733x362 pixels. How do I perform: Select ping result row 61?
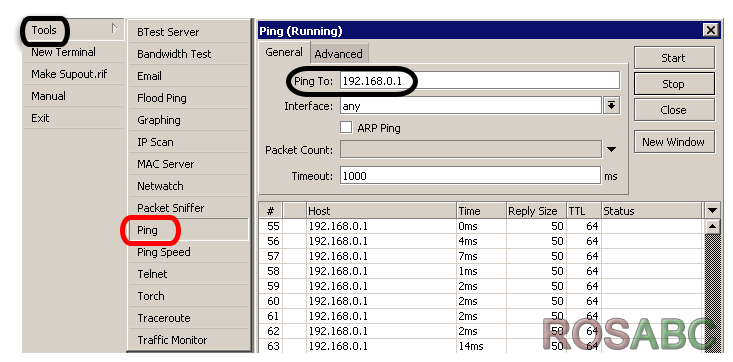click(481, 316)
